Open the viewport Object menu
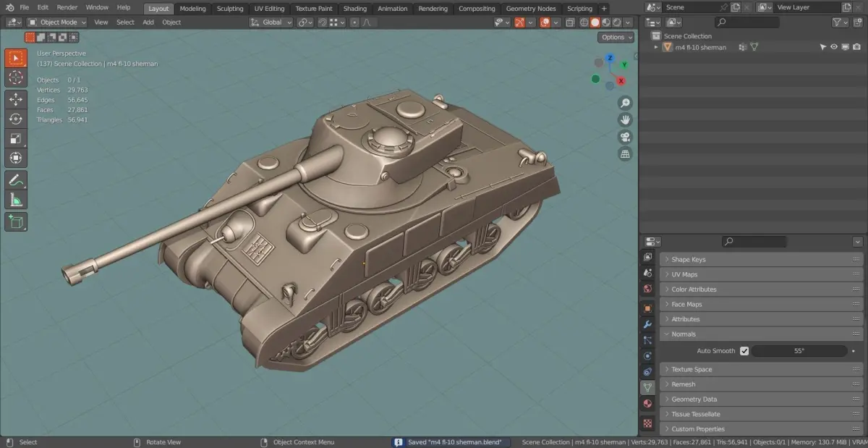868x448 pixels. (171, 22)
